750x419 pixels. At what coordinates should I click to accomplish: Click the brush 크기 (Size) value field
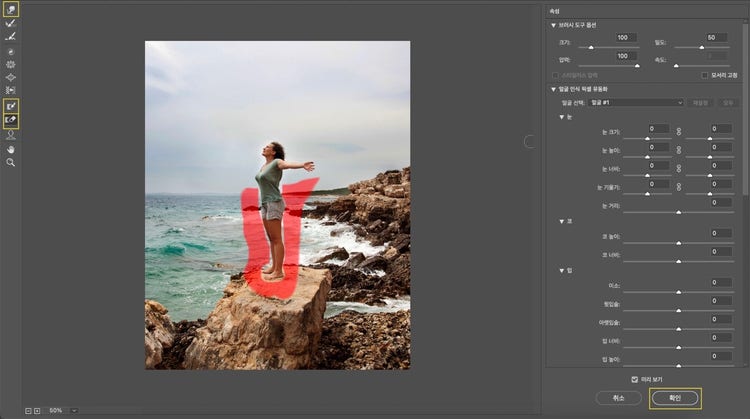pyautogui.click(x=627, y=37)
